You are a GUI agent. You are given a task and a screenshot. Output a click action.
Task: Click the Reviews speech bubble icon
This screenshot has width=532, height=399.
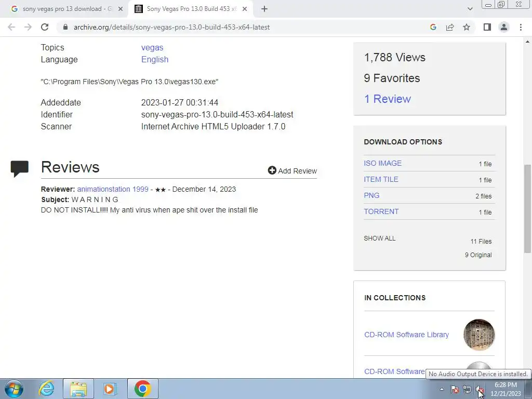(20, 169)
